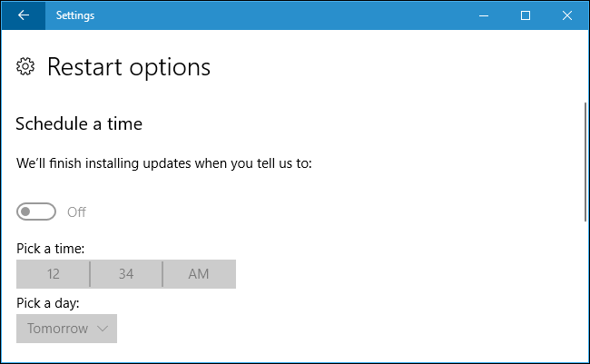
Task: Click the vertical scrollbar on the right edge
Action: point(585,163)
